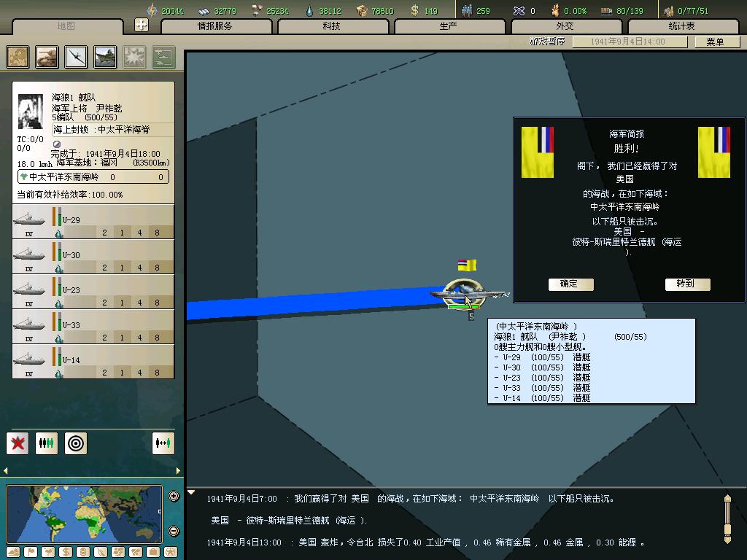Click the transfer/swap units arrow button
Image resolution: width=747 pixels, height=560 pixels.
click(x=163, y=443)
